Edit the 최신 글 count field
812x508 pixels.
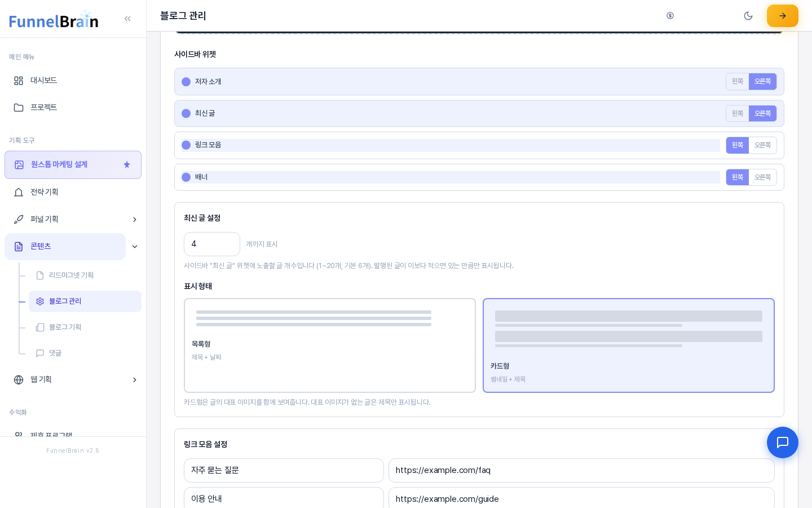coord(212,244)
